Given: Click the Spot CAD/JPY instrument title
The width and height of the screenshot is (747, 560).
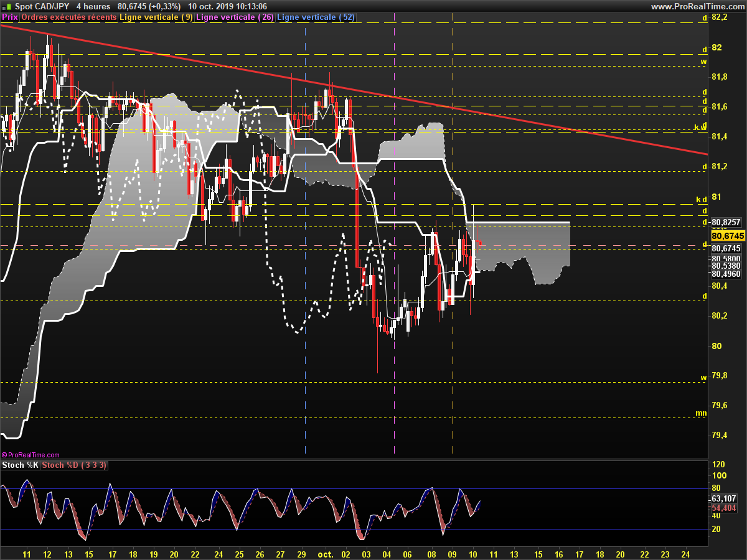Looking at the screenshot, I should coord(42,6).
